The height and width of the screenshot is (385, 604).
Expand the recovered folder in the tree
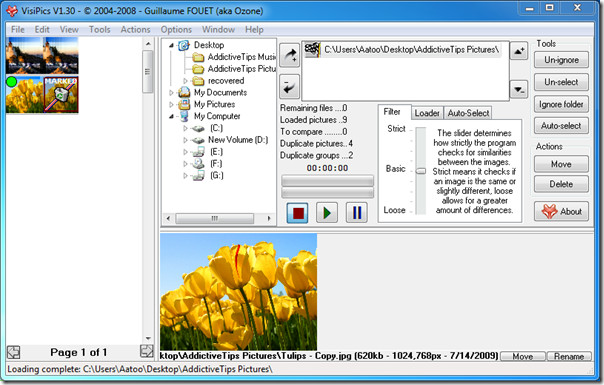pos(185,81)
